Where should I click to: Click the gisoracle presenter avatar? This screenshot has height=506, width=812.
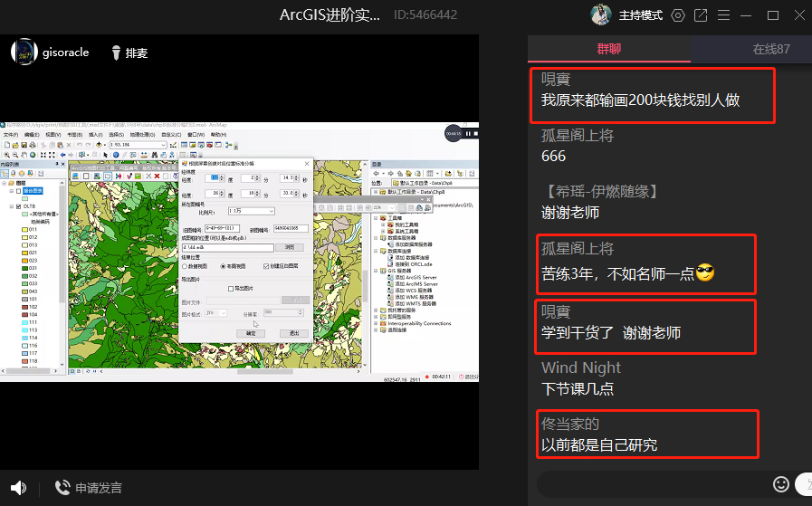(24, 52)
